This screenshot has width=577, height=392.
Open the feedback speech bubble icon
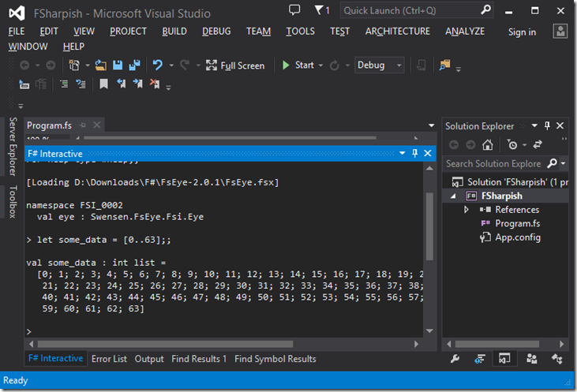[x=294, y=10]
